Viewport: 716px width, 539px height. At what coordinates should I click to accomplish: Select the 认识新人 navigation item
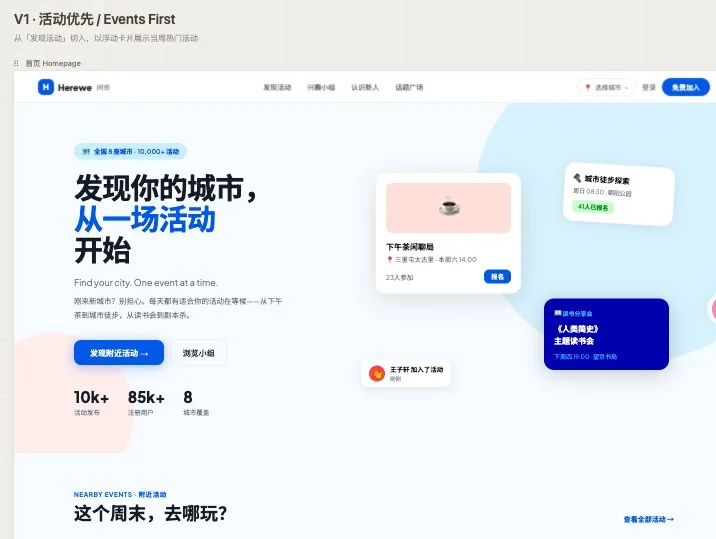(365, 88)
